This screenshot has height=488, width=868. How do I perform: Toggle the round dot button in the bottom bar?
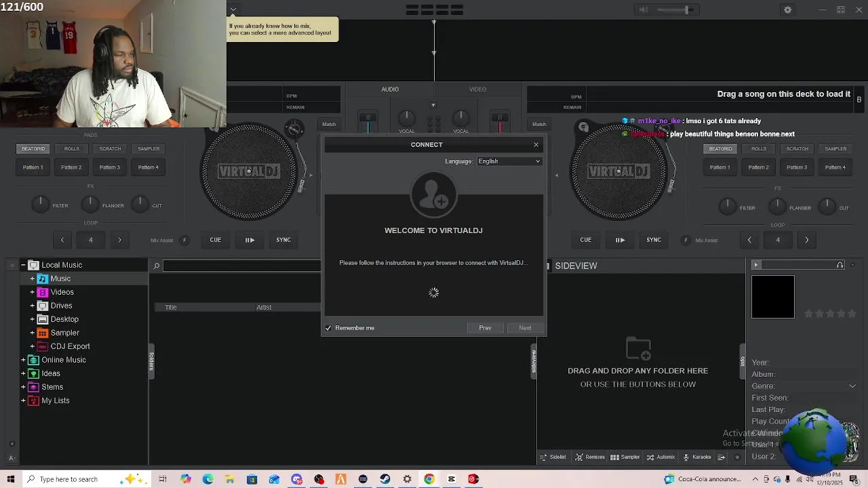[x=737, y=457]
